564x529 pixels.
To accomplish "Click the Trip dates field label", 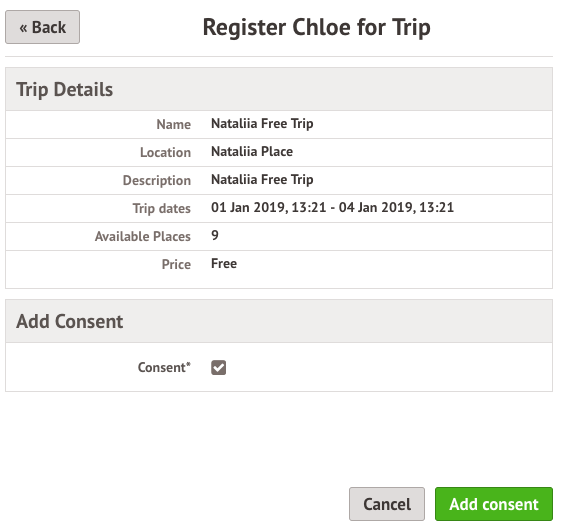I will pos(162,209).
